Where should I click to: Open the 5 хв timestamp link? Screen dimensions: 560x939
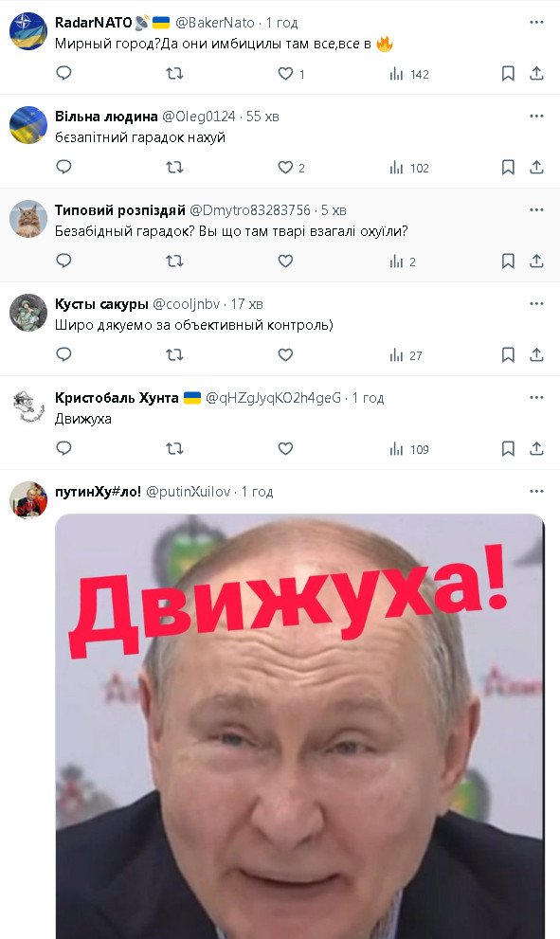pyautogui.click(x=334, y=210)
